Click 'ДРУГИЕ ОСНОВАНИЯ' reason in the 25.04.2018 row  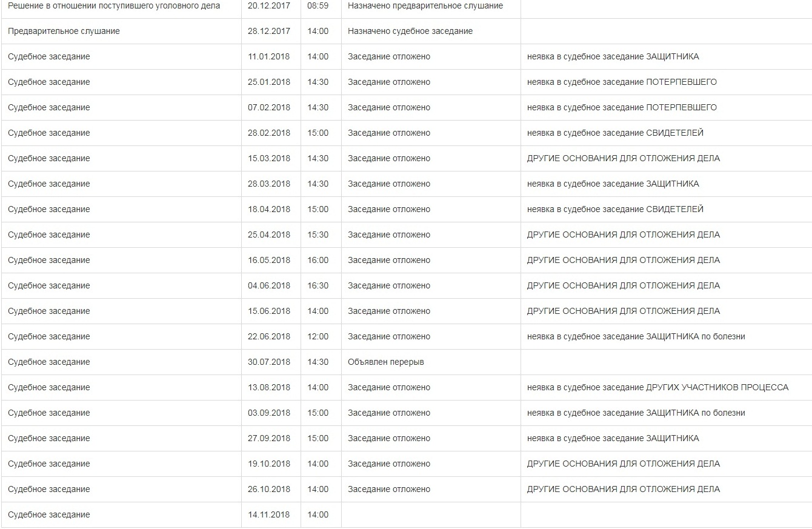point(624,235)
